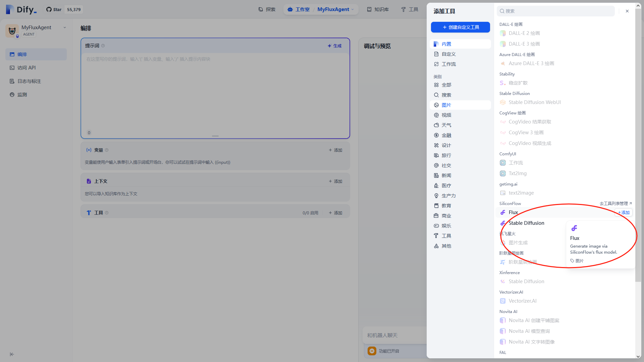Select 编排 in the left sidebar

pyautogui.click(x=36, y=54)
